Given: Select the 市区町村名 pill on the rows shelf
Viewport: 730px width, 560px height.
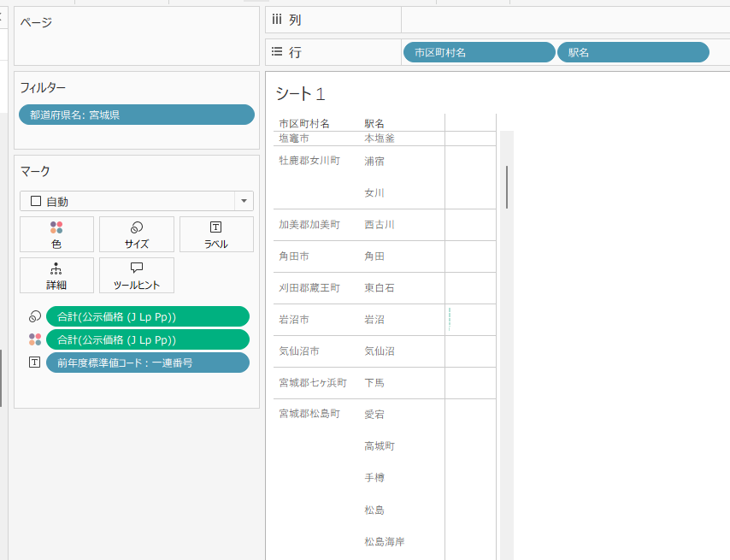Looking at the screenshot, I should (x=479, y=52).
